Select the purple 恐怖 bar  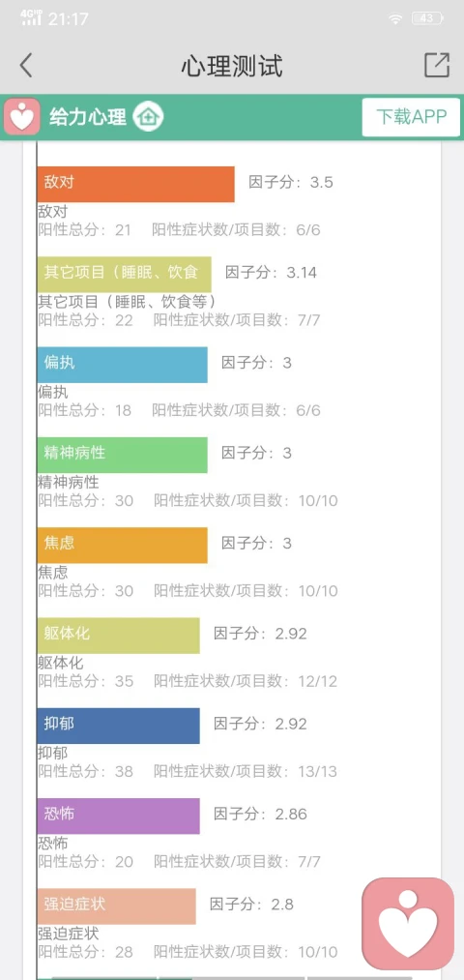118,816
